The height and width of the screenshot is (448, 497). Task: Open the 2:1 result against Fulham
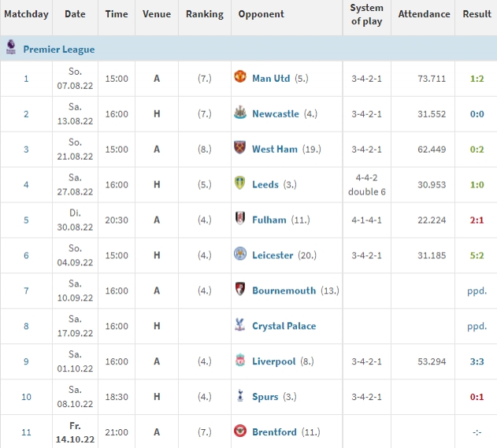coord(477,220)
